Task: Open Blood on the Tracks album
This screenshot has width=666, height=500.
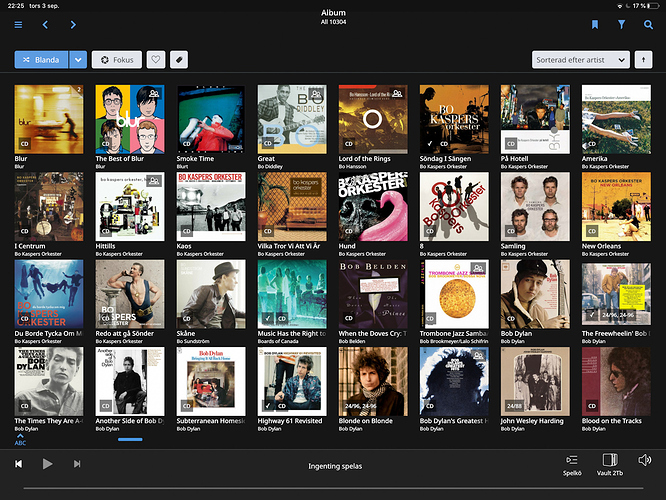Action: coord(616,381)
